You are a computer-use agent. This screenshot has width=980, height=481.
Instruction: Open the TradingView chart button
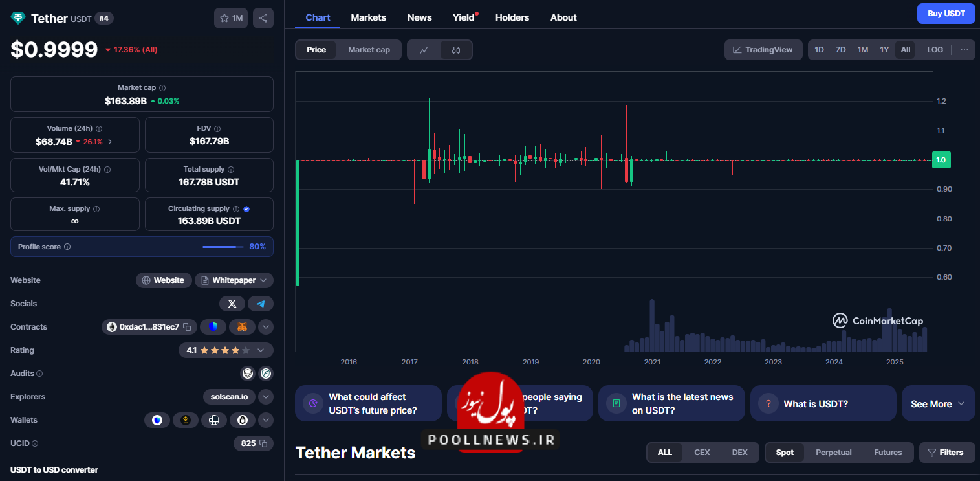[763, 50]
